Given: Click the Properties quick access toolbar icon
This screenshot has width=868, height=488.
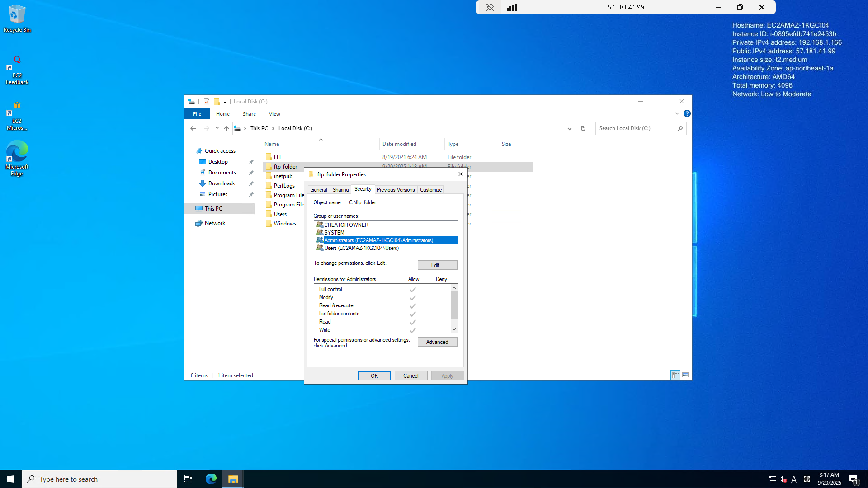Looking at the screenshot, I should pos(207,102).
